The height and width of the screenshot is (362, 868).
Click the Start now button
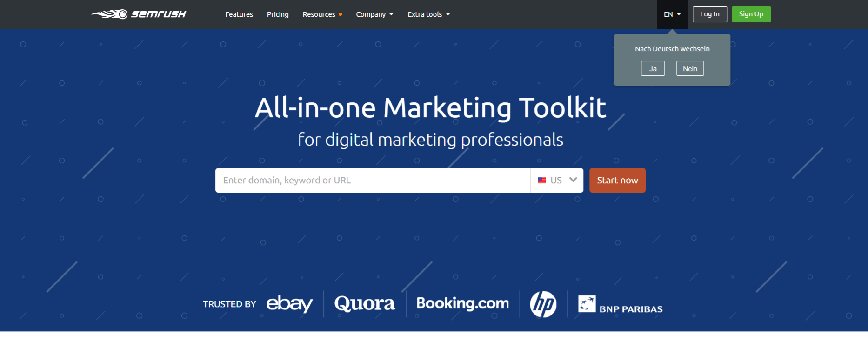(617, 180)
